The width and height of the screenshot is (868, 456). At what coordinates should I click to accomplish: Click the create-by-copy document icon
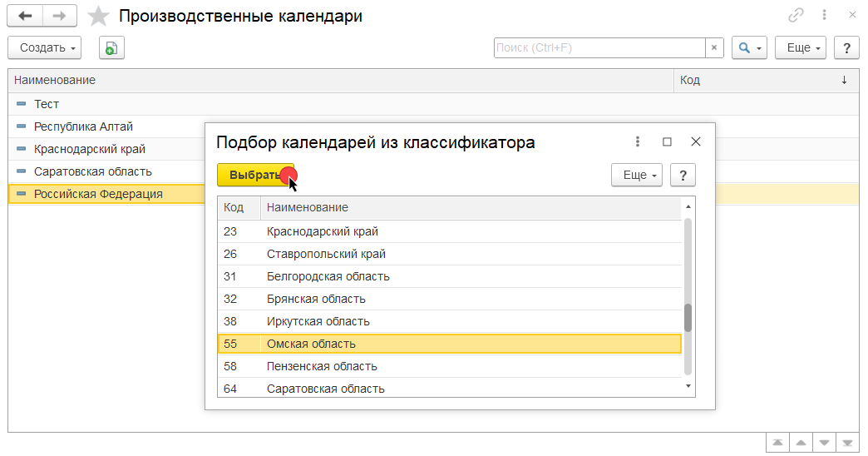pyautogui.click(x=111, y=48)
